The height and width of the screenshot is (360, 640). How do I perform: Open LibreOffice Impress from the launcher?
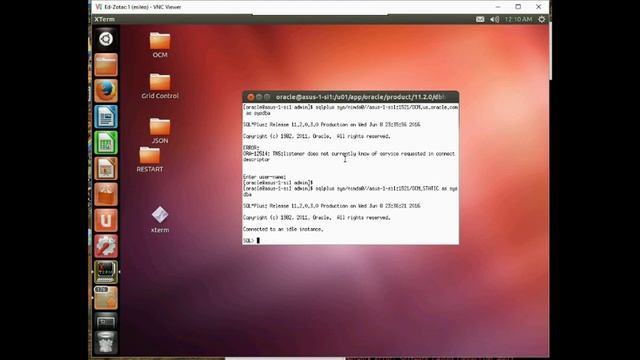(106, 169)
